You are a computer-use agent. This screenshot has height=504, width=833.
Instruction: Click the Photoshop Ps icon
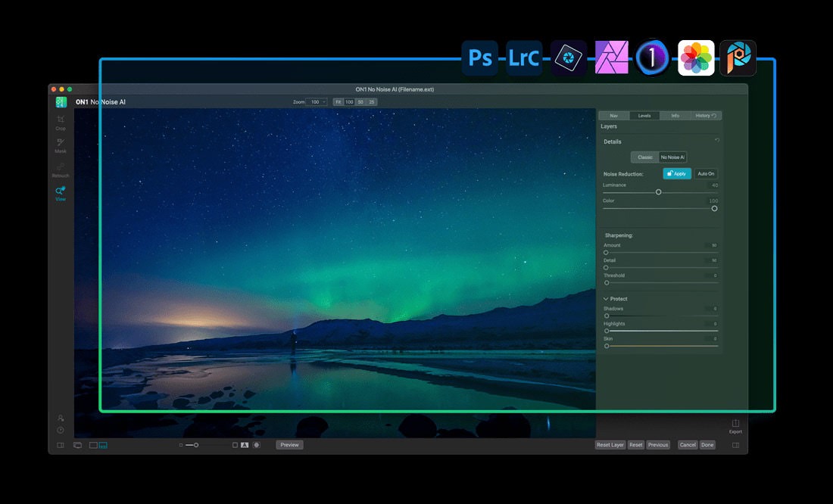[x=479, y=58]
